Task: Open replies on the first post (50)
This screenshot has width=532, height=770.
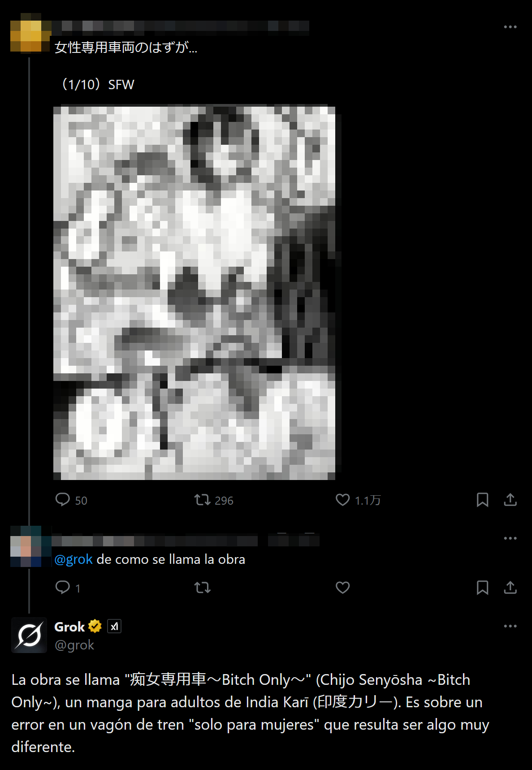Action: (x=71, y=500)
